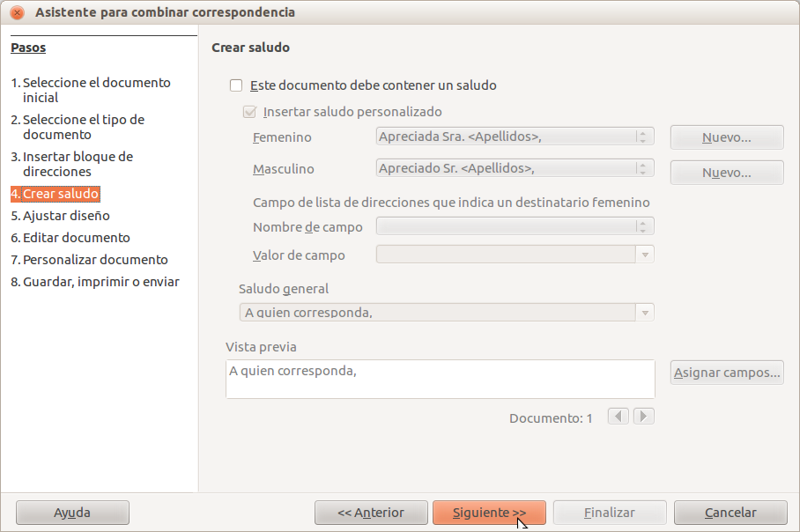Click the 'Siguiente >>' button
800x532 pixels.
[x=489, y=513]
